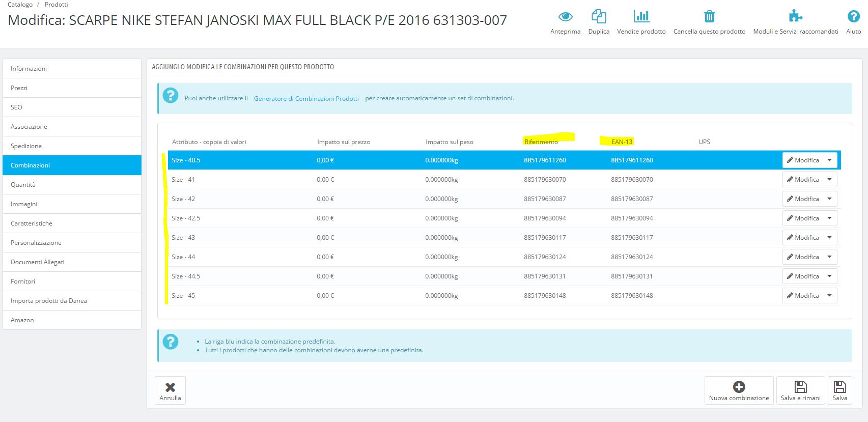Edit Size - 44 with Modifica
868x422 pixels.
803,257
